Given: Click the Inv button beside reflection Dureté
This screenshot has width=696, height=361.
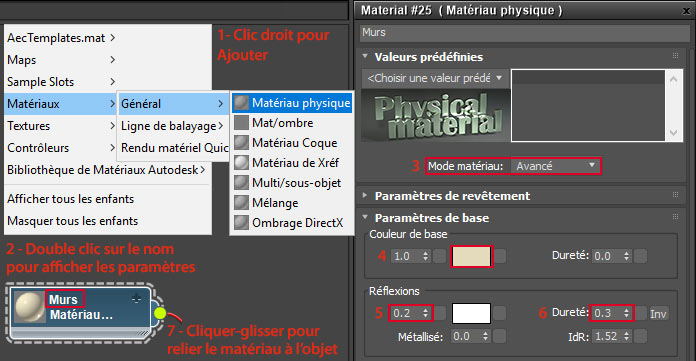Looking at the screenshot, I should (x=658, y=314).
